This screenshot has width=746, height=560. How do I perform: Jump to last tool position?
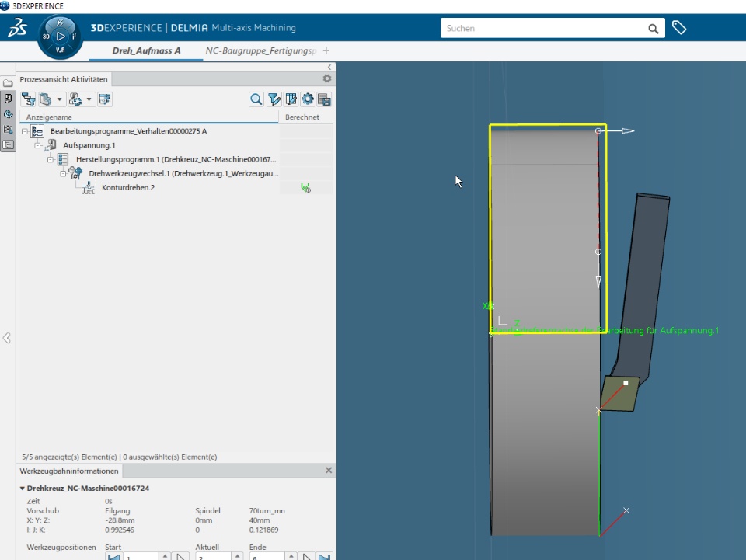pyautogui.click(x=325, y=557)
